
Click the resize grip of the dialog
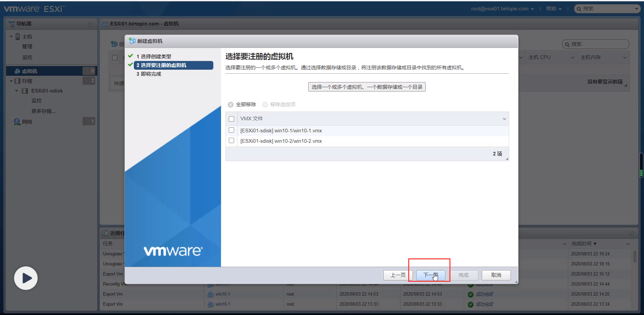pos(516,282)
